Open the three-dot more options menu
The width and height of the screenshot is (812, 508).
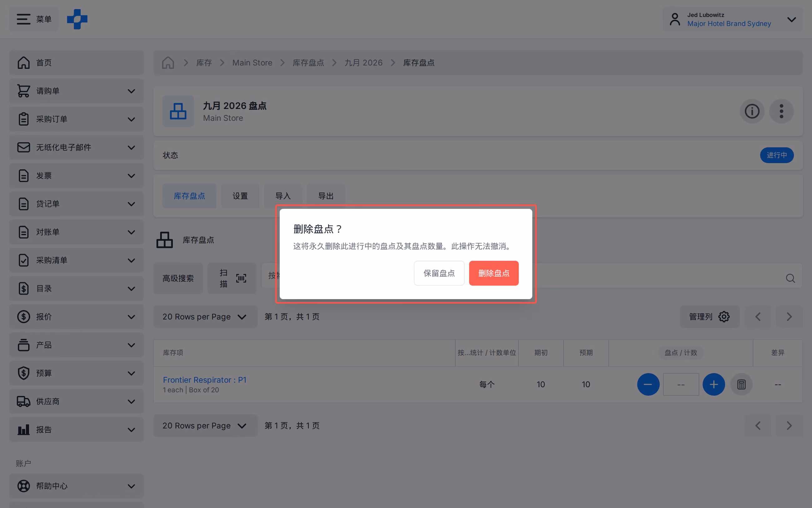point(781,111)
